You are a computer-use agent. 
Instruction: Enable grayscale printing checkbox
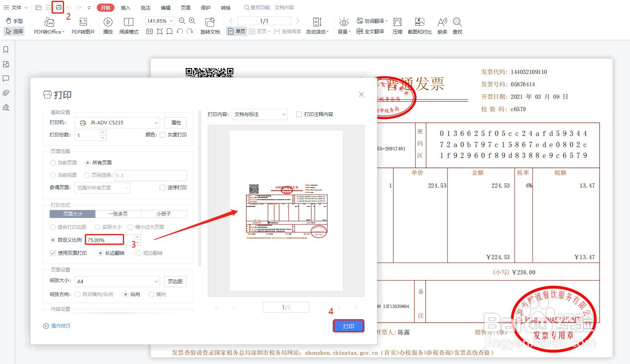(x=163, y=135)
